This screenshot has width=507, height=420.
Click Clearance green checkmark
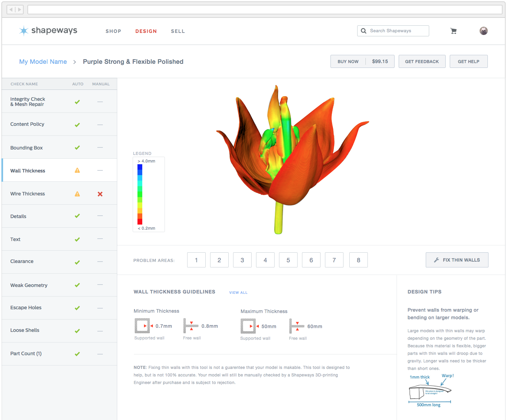77,262
